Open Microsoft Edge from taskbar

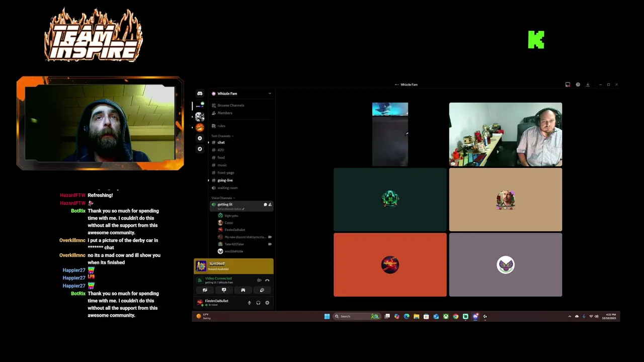click(x=407, y=316)
